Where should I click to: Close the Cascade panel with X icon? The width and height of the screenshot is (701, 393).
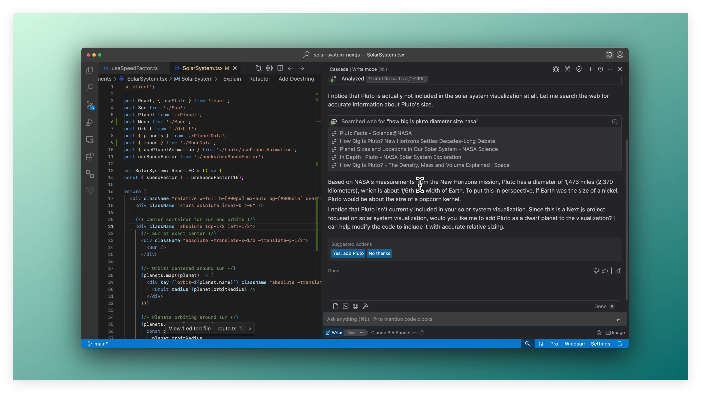620,69
